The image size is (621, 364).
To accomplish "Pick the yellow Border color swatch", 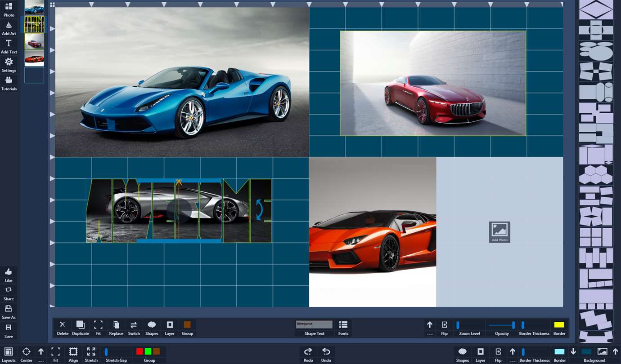I will click(x=559, y=325).
